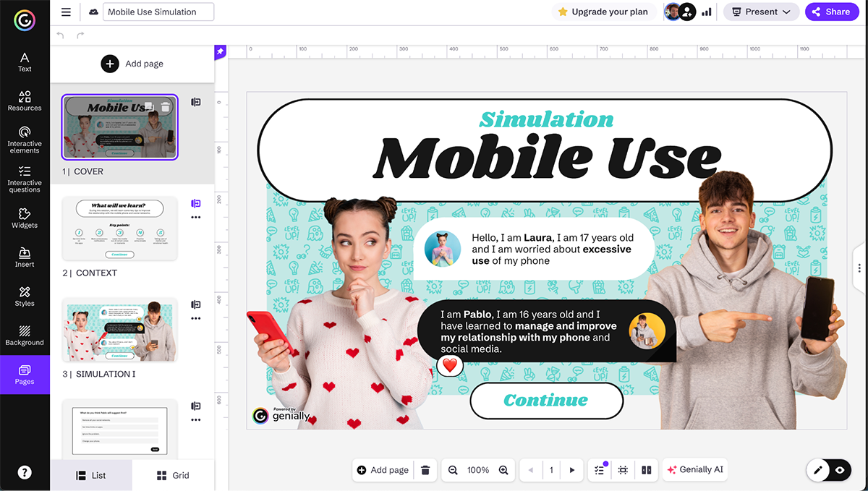The image size is (868, 491).
Task: Launch Genially AI from the bottom toolbar
Action: pyautogui.click(x=694, y=469)
